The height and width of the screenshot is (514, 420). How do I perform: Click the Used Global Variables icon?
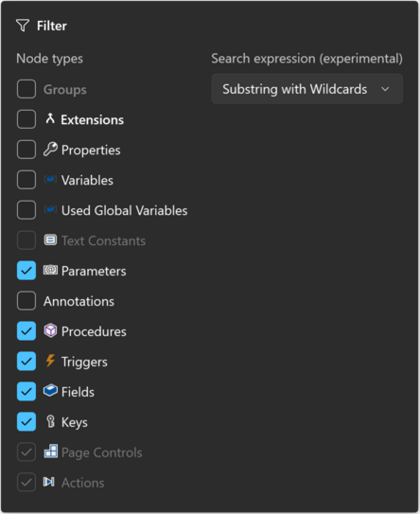(50, 209)
